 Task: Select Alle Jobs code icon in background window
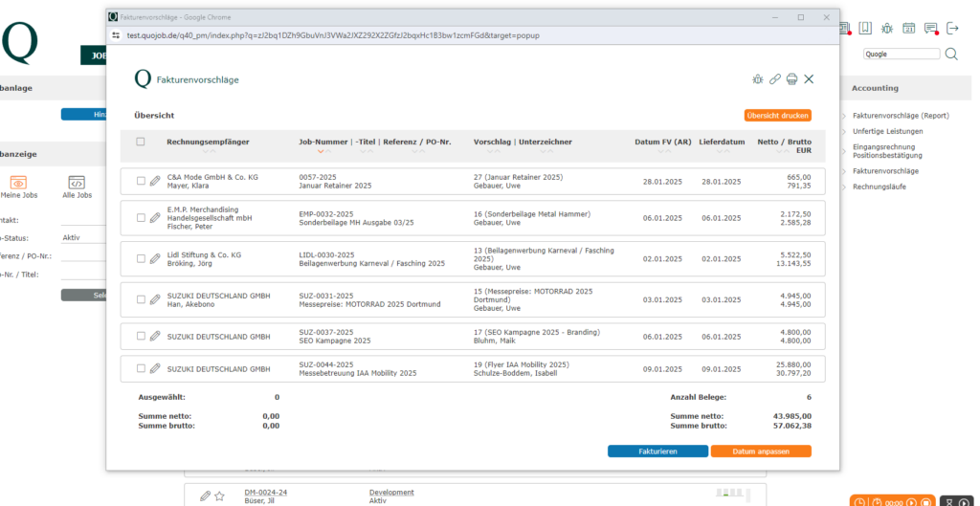coord(77,183)
